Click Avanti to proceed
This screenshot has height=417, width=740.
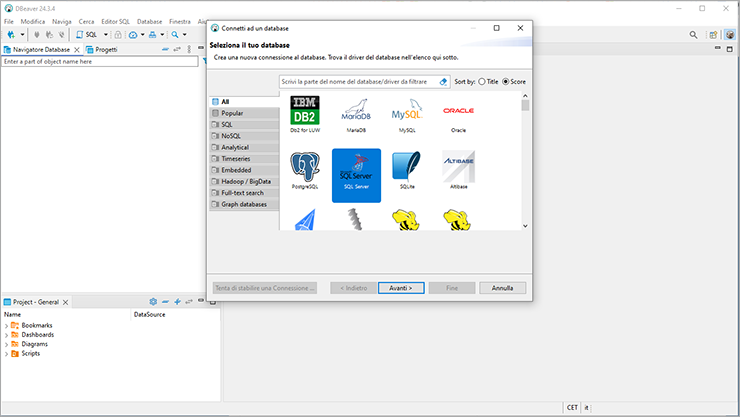coord(401,288)
